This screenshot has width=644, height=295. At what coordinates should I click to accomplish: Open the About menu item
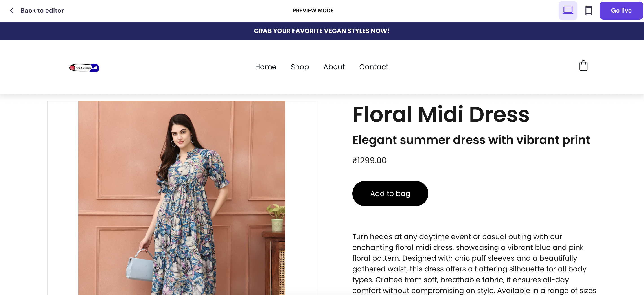pyautogui.click(x=334, y=67)
